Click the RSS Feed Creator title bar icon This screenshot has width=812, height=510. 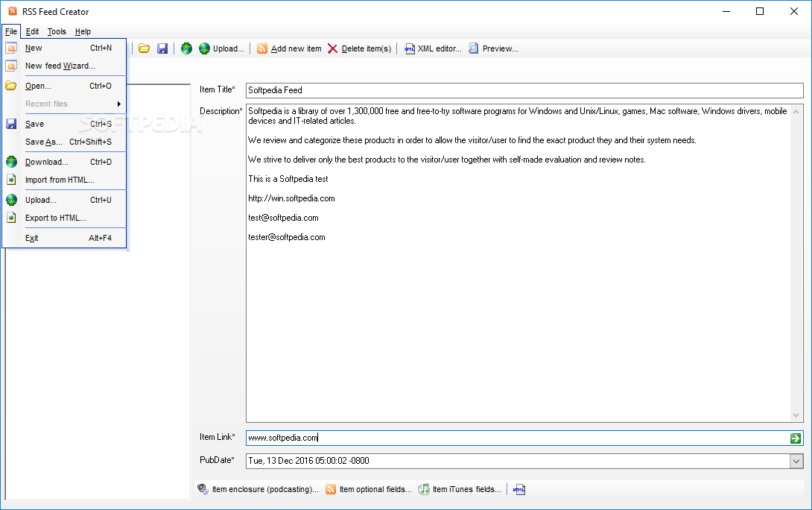click(x=13, y=11)
